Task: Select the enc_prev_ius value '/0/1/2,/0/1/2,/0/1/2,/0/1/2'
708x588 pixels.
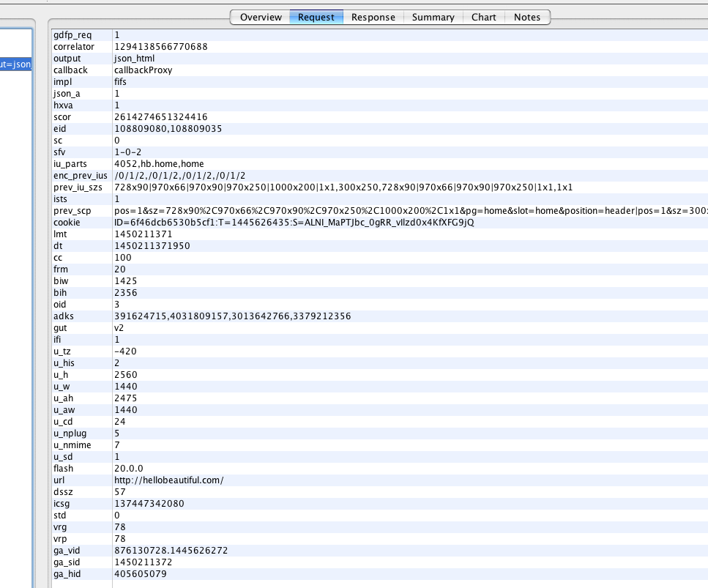Action: click(x=179, y=176)
